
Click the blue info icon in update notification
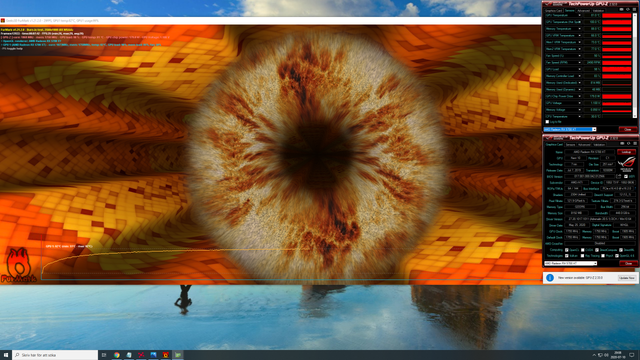click(550, 278)
